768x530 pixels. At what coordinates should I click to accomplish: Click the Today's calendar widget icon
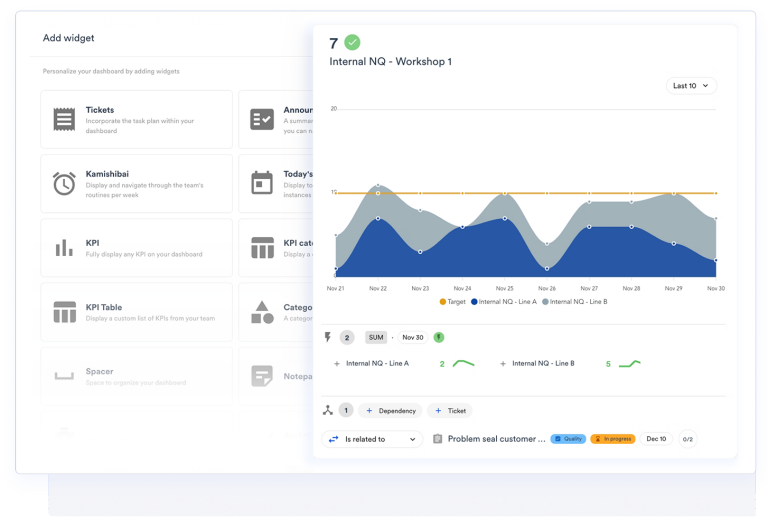(x=262, y=183)
